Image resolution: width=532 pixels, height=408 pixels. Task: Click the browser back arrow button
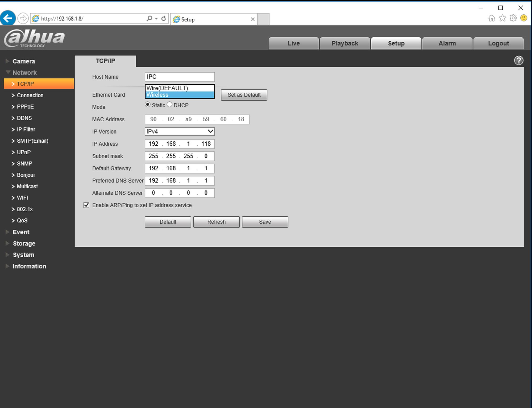coord(8,18)
